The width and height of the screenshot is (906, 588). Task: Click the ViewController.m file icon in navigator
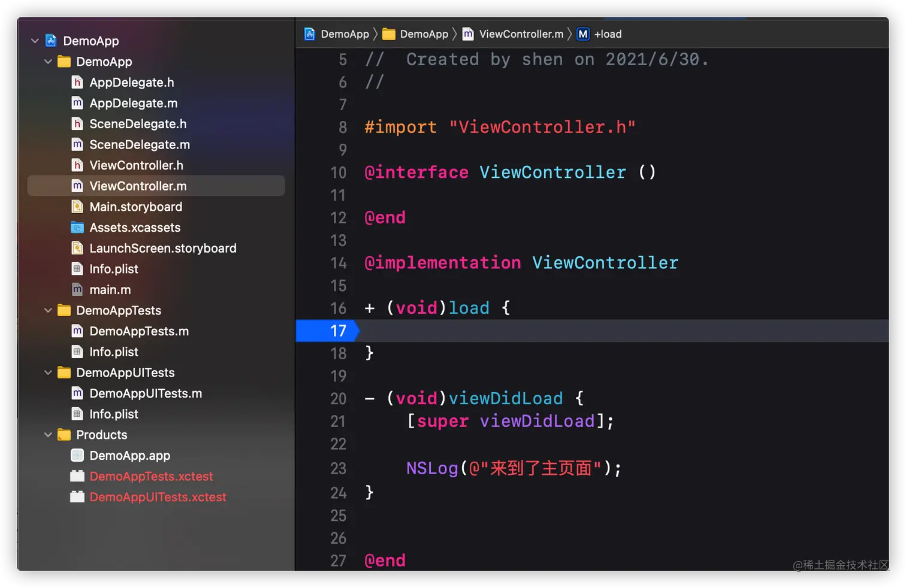point(77,186)
